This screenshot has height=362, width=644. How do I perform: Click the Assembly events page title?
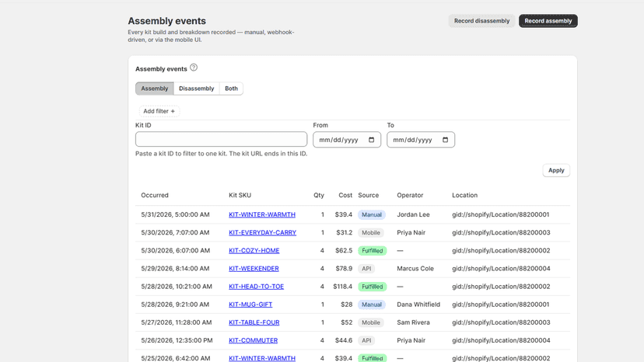click(166, 21)
